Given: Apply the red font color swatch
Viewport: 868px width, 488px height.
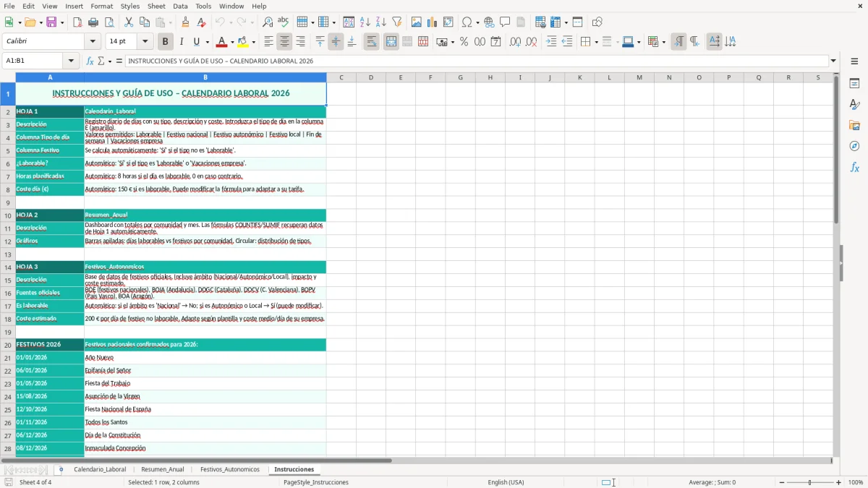Looking at the screenshot, I should [x=221, y=42].
